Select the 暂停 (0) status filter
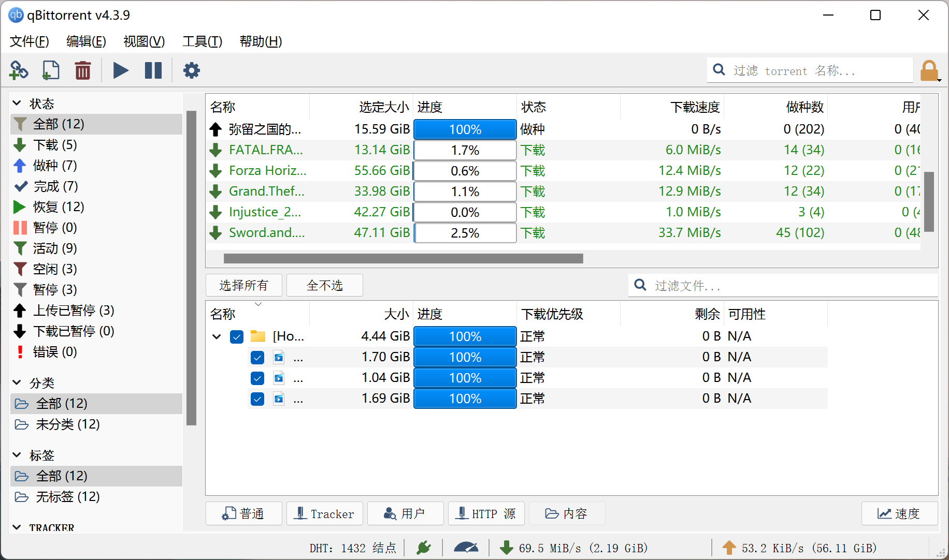This screenshot has width=949, height=560. click(96, 228)
